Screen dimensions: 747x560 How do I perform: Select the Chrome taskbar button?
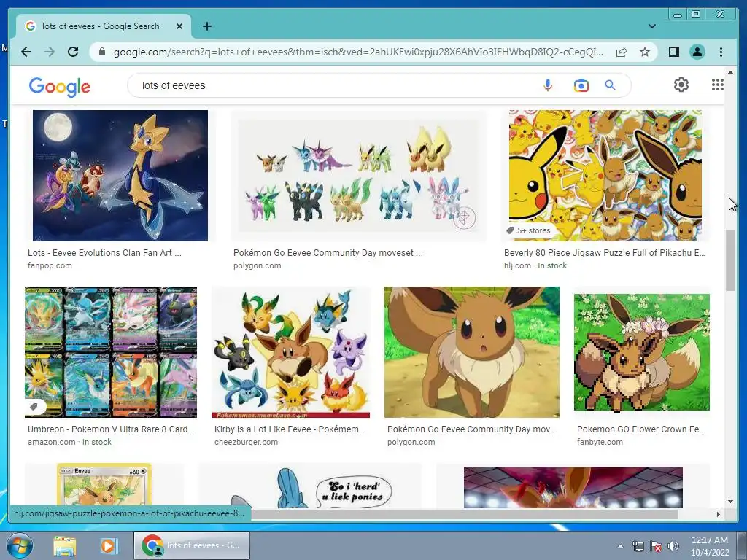click(192, 545)
